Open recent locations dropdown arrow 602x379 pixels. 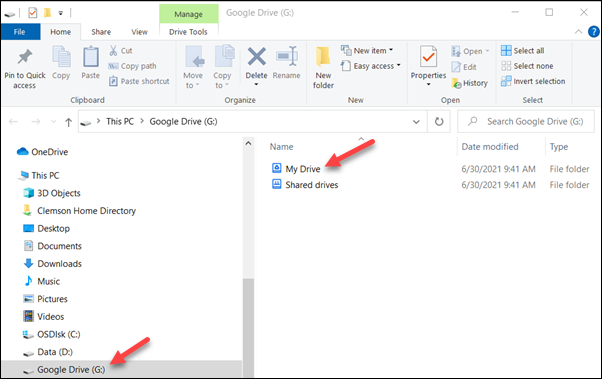click(x=53, y=122)
